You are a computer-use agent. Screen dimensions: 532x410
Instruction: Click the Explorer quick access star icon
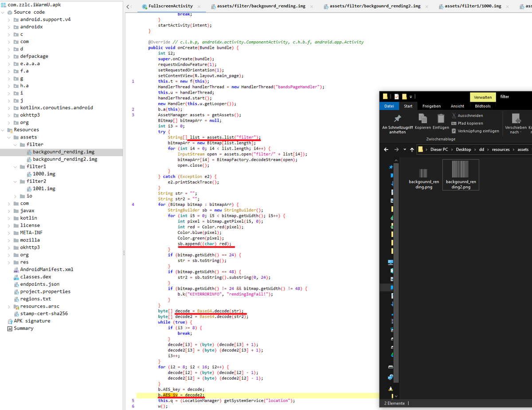point(391,167)
